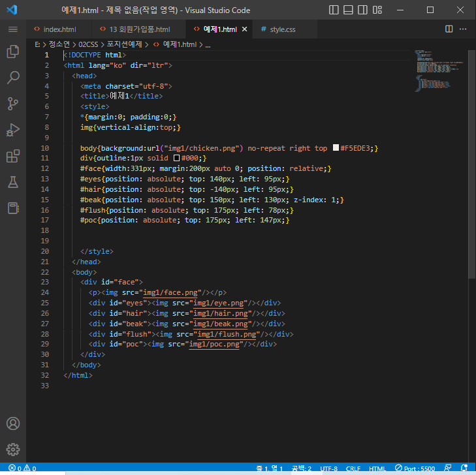The height and width of the screenshot is (475, 476).
Task: Click the Live Server Port 5500 item
Action: (415, 468)
